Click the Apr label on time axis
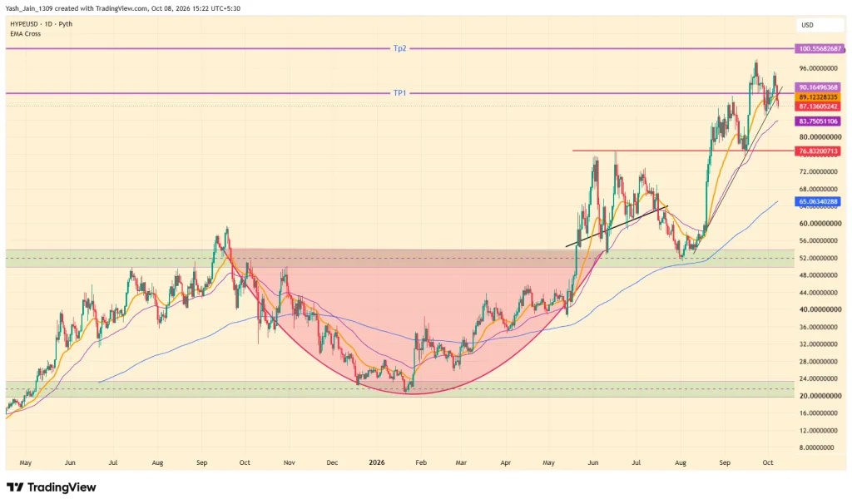 (505, 462)
